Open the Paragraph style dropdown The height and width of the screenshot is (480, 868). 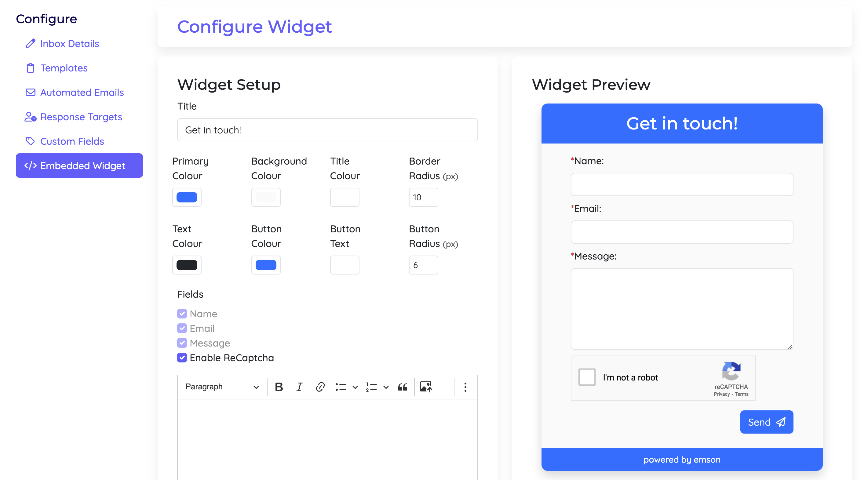coord(222,387)
